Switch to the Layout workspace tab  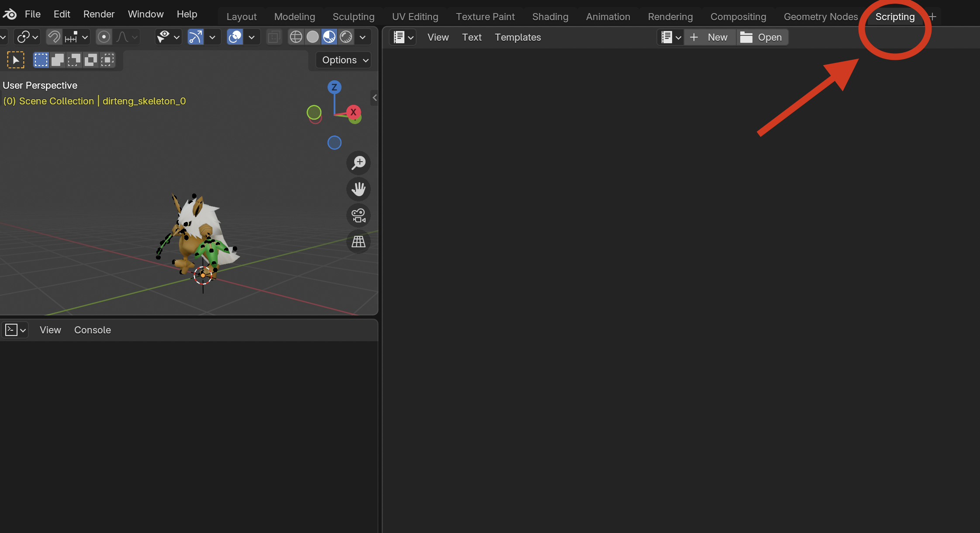tap(242, 17)
